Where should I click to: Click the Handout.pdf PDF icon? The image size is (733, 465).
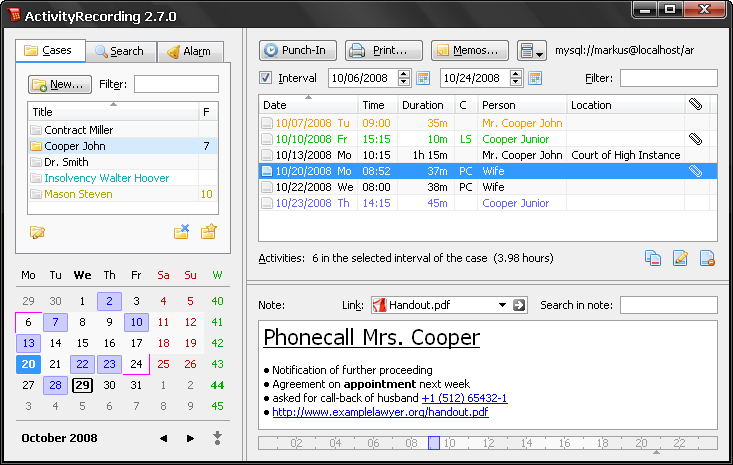(x=379, y=305)
